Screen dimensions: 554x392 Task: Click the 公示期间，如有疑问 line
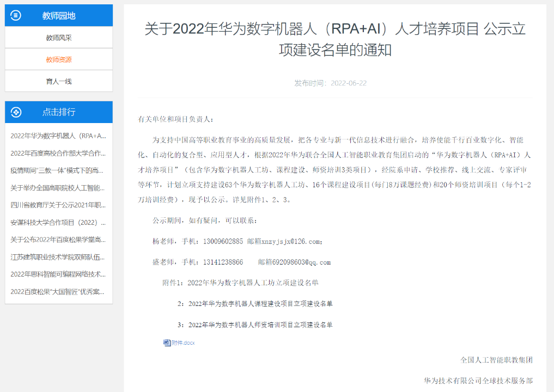coord(205,220)
